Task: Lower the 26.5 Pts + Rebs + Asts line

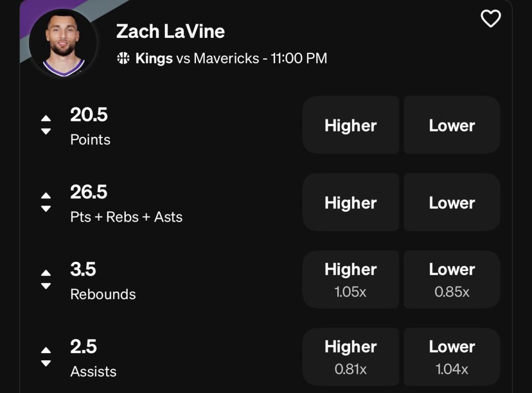Action: tap(46, 209)
